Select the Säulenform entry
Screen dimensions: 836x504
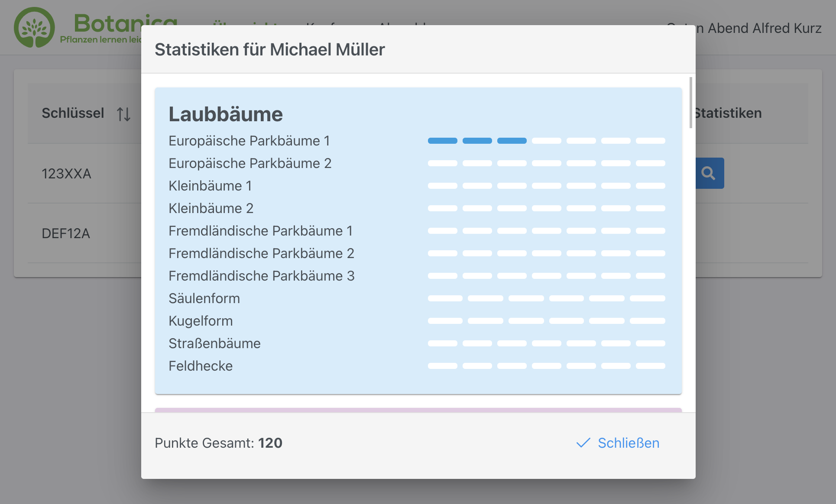(x=204, y=298)
